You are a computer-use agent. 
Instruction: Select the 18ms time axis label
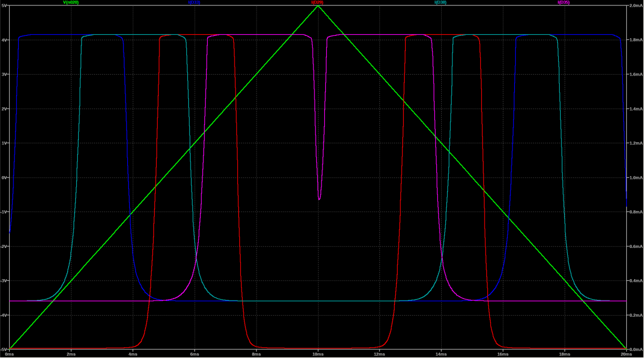(x=565, y=354)
